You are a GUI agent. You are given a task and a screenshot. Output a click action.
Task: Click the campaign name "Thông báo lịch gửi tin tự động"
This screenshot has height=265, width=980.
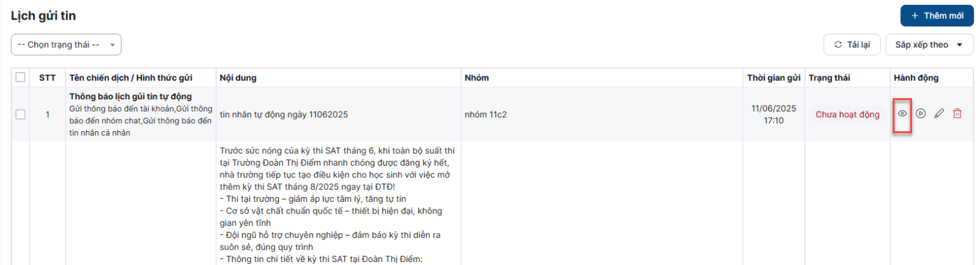point(130,96)
